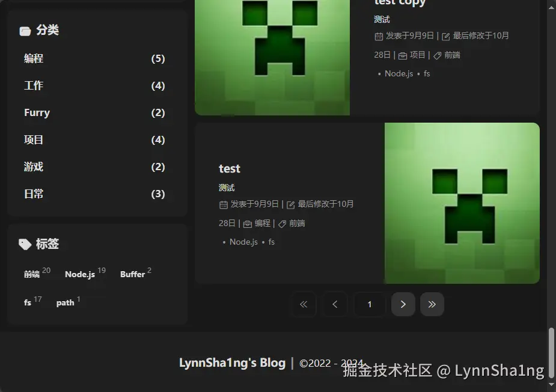This screenshot has width=556, height=392.
Task: Go to the next page with the right arrow
Action: pos(403,304)
